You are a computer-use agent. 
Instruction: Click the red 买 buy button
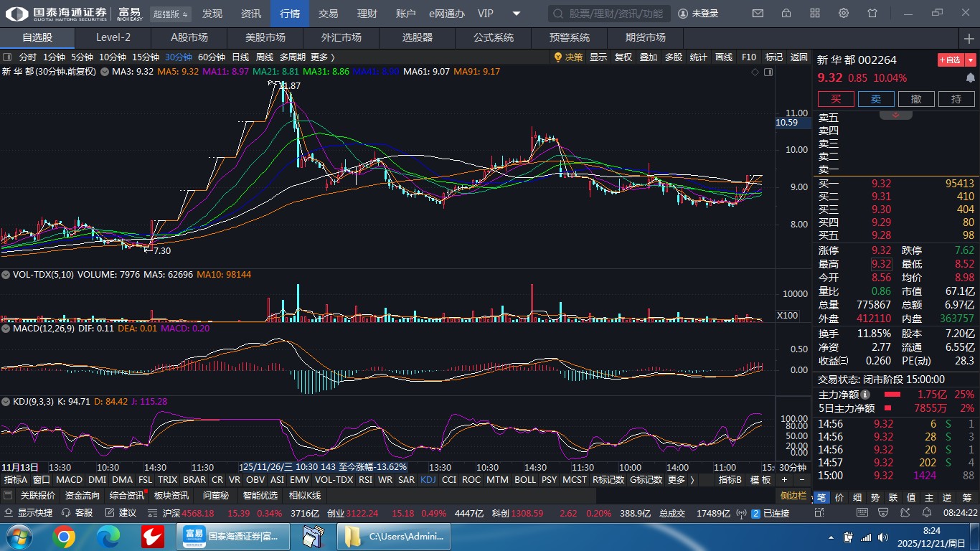(836, 99)
